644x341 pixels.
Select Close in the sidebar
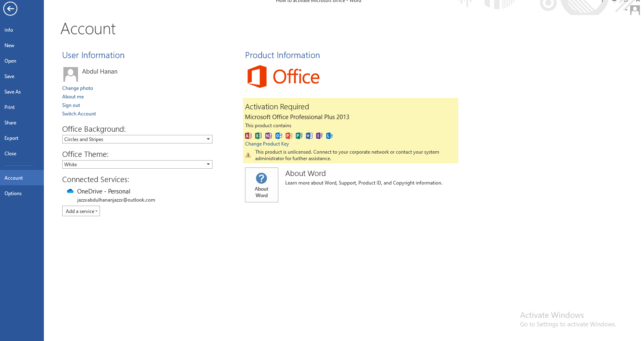(x=22, y=154)
